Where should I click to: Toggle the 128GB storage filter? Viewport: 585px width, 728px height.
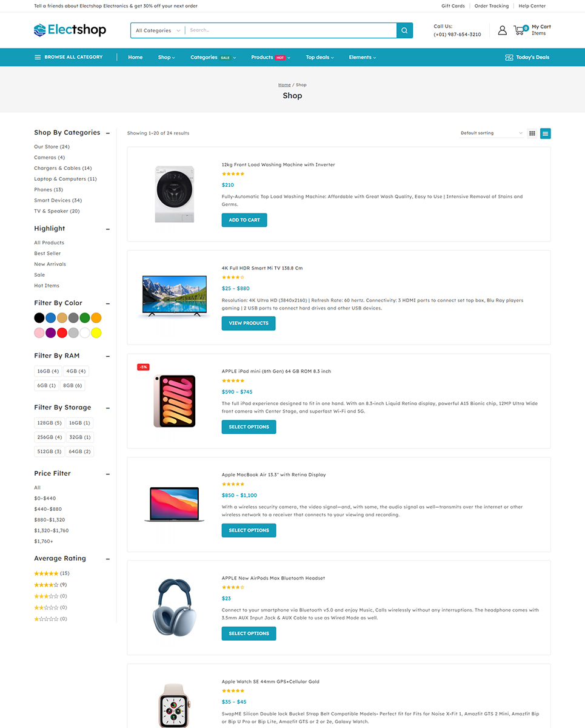point(49,423)
